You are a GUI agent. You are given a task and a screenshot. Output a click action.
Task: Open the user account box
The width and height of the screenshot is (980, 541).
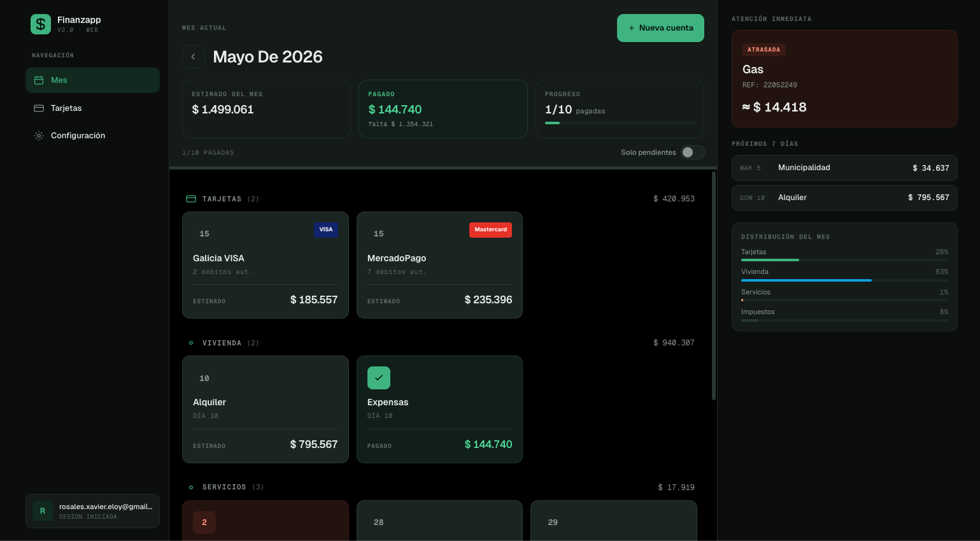coord(92,511)
